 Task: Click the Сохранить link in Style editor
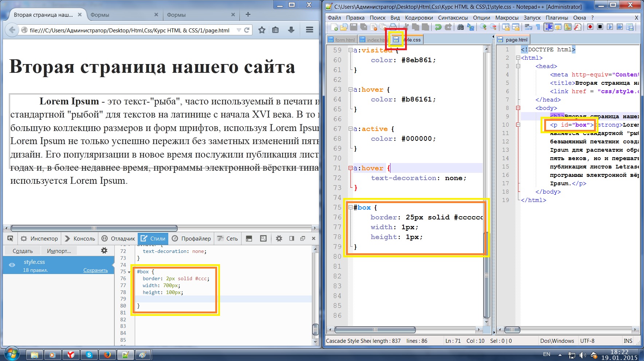95,270
